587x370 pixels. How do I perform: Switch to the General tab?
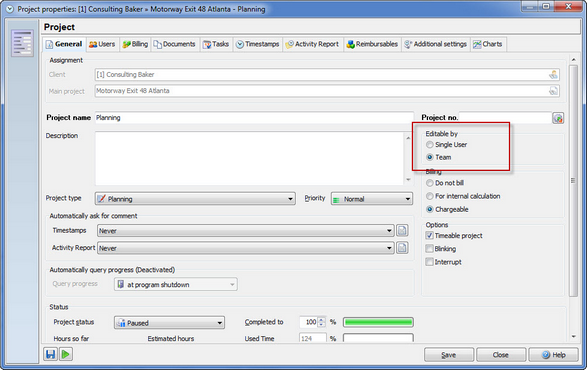point(64,44)
